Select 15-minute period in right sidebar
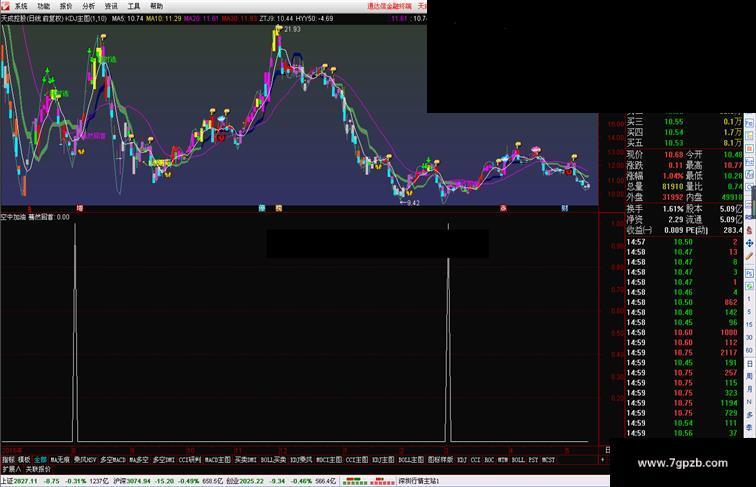 click(750, 325)
